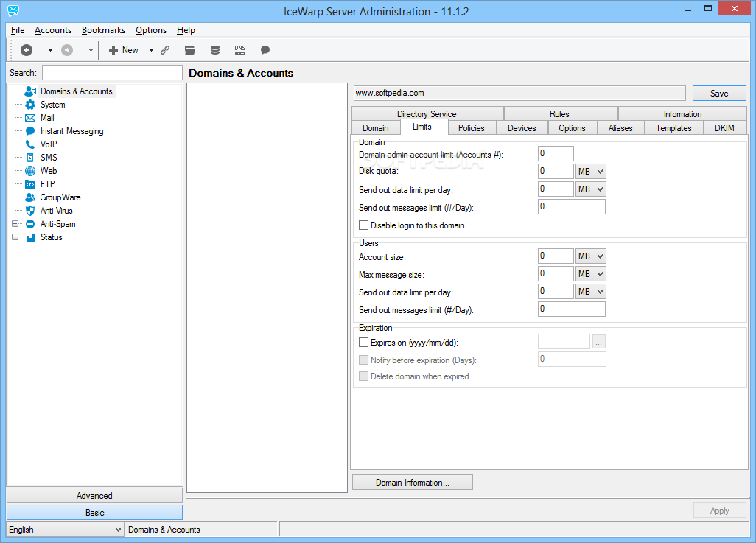Expand the Status tree node

point(15,237)
